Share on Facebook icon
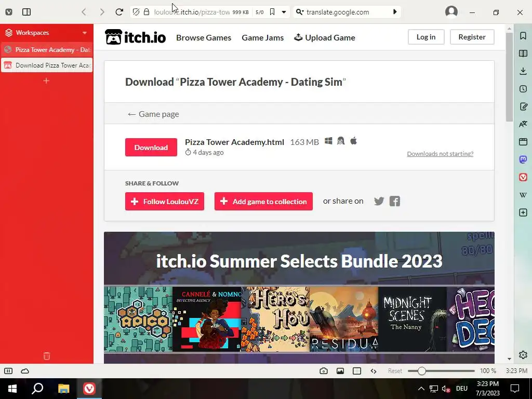The width and height of the screenshot is (532, 399). 395,201
